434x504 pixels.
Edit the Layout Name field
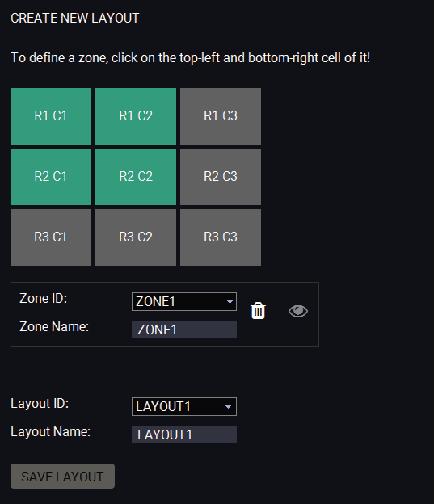click(x=184, y=435)
